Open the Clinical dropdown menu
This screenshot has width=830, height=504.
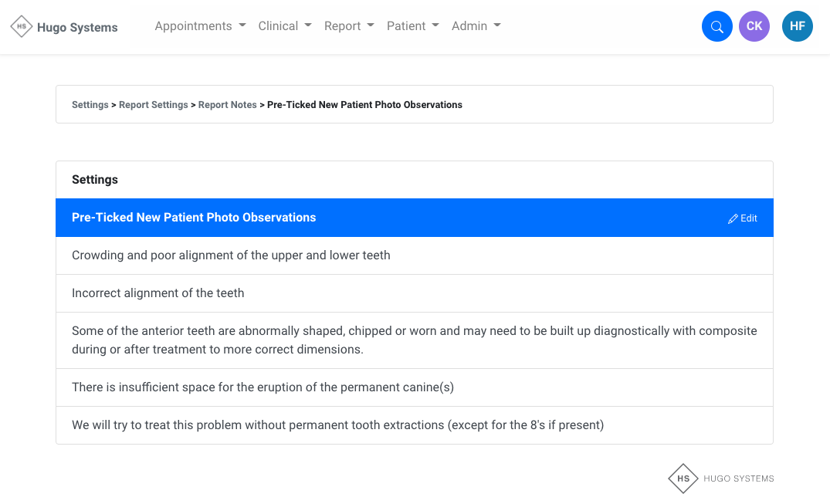pyautogui.click(x=285, y=26)
